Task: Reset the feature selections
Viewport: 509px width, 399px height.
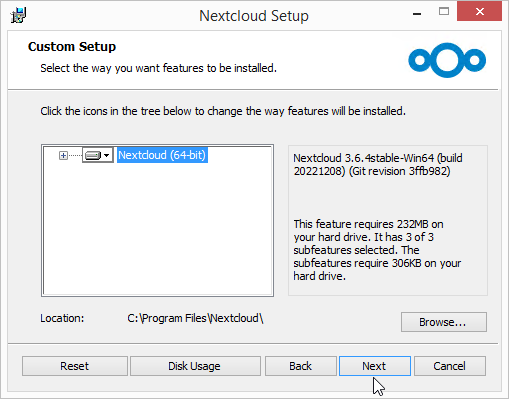Action: pos(75,366)
